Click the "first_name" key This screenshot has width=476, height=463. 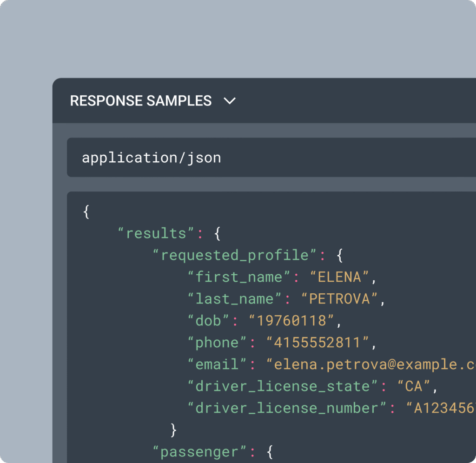[x=239, y=277]
